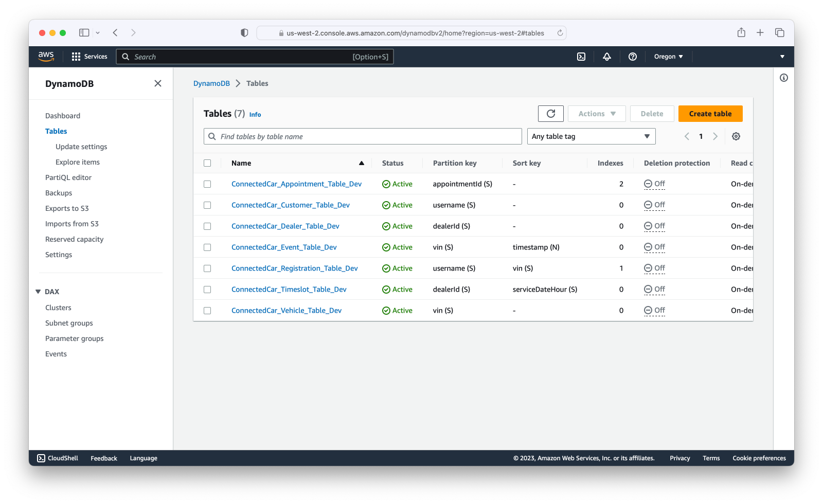Open Backups page
The height and width of the screenshot is (504, 823).
[x=59, y=193]
